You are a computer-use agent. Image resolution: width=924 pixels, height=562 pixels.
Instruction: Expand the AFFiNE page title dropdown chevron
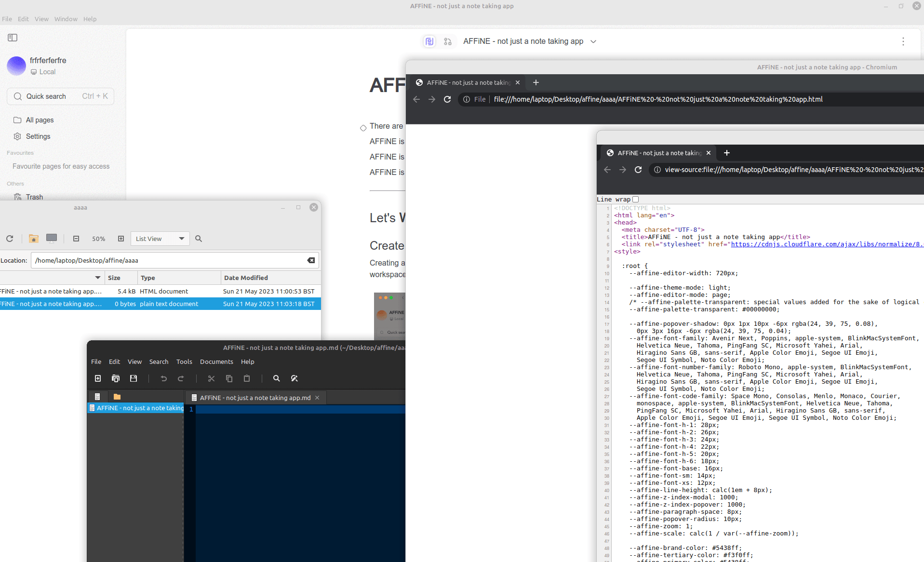click(x=593, y=41)
